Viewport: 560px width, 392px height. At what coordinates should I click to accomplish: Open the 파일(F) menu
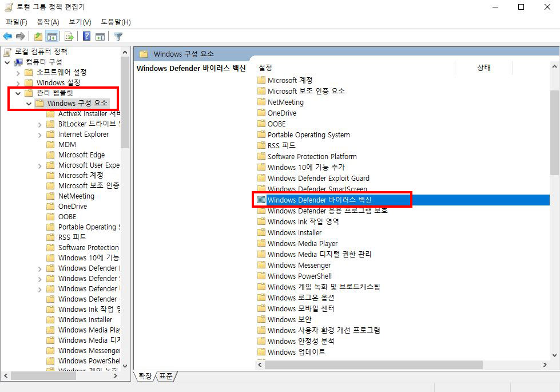pos(17,22)
